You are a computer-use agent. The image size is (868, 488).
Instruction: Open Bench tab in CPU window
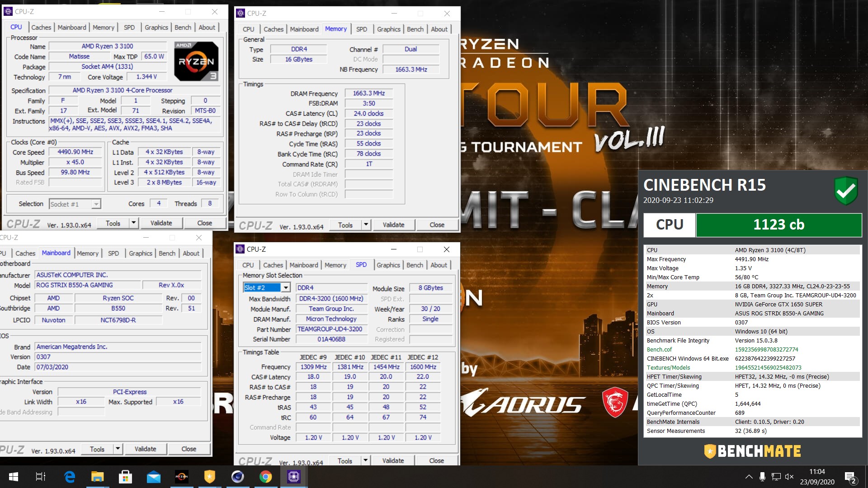[183, 27]
